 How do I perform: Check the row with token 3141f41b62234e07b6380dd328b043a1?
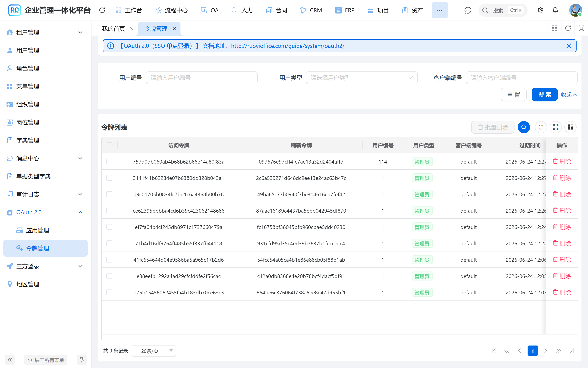(x=109, y=178)
